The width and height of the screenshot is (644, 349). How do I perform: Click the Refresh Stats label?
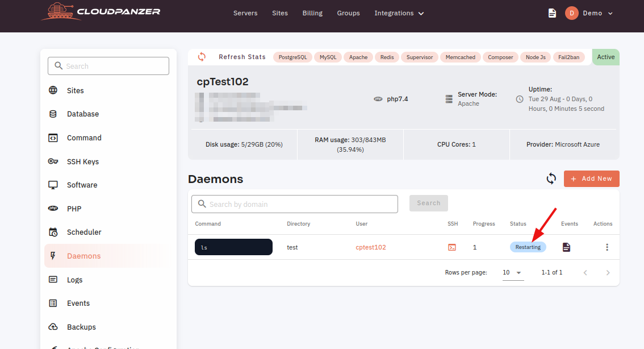pyautogui.click(x=242, y=57)
